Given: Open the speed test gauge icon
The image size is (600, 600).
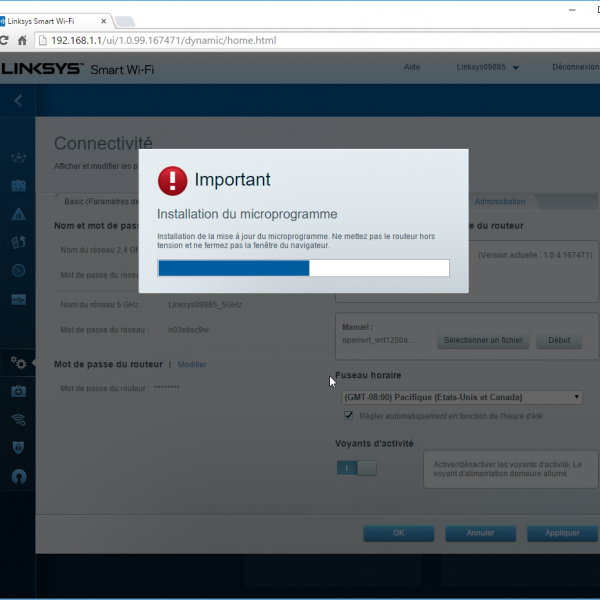Looking at the screenshot, I should (18, 271).
